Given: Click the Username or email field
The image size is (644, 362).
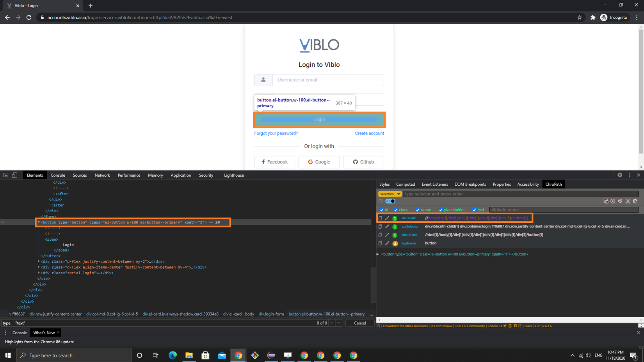Looking at the screenshot, I should click(x=328, y=80).
